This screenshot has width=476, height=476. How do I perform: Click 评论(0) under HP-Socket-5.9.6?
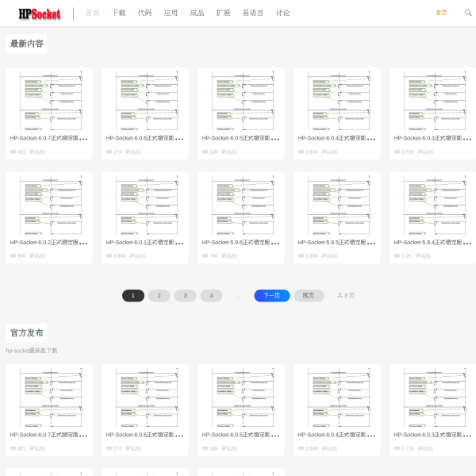point(228,256)
